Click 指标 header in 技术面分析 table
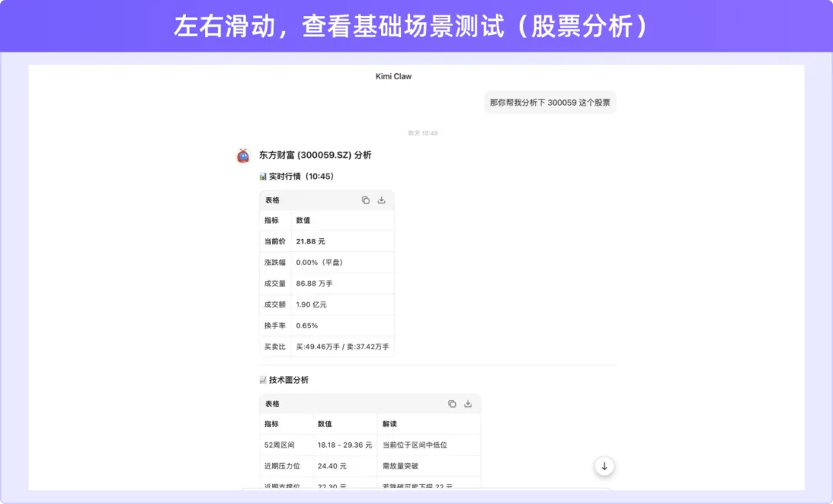This screenshot has width=833, height=504. [271, 424]
